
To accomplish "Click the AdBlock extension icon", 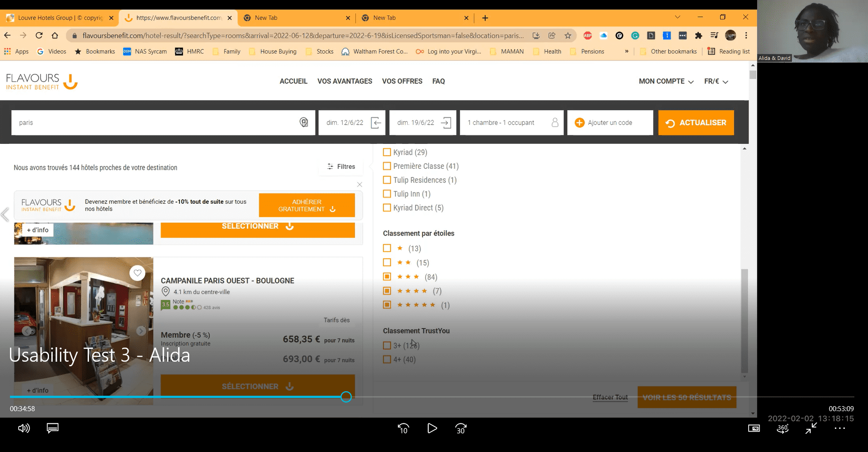I will pyautogui.click(x=587, y=35).
